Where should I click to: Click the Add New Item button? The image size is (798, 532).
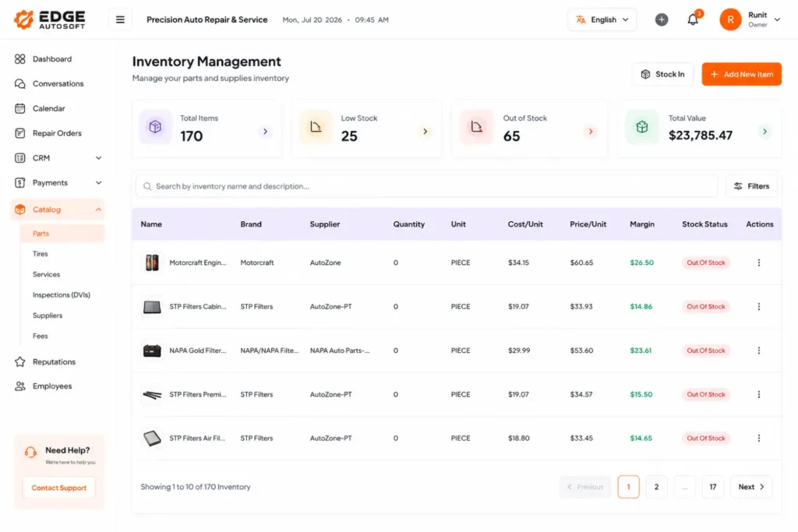742,74
